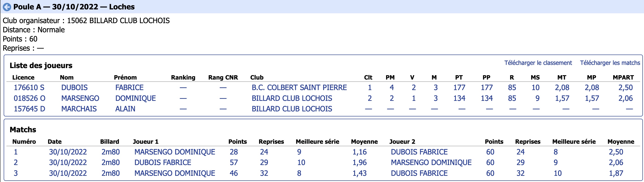Select licence 176610 S

point(29,88)
